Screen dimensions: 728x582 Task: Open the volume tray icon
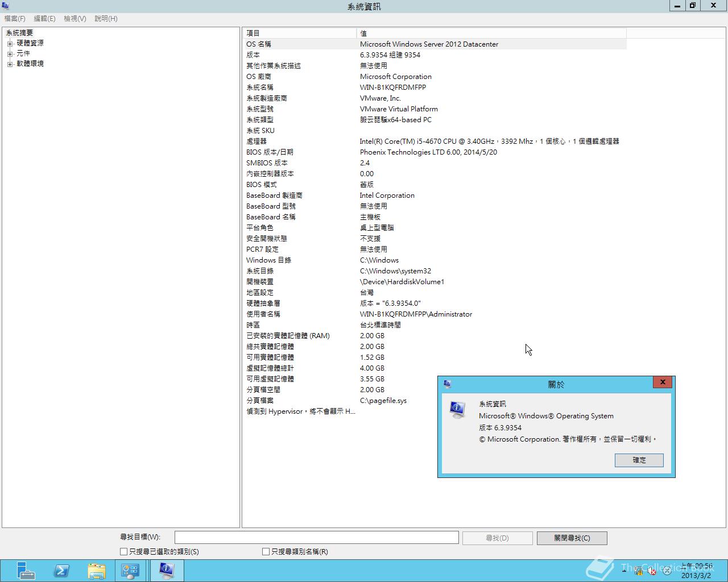point(653,571)
